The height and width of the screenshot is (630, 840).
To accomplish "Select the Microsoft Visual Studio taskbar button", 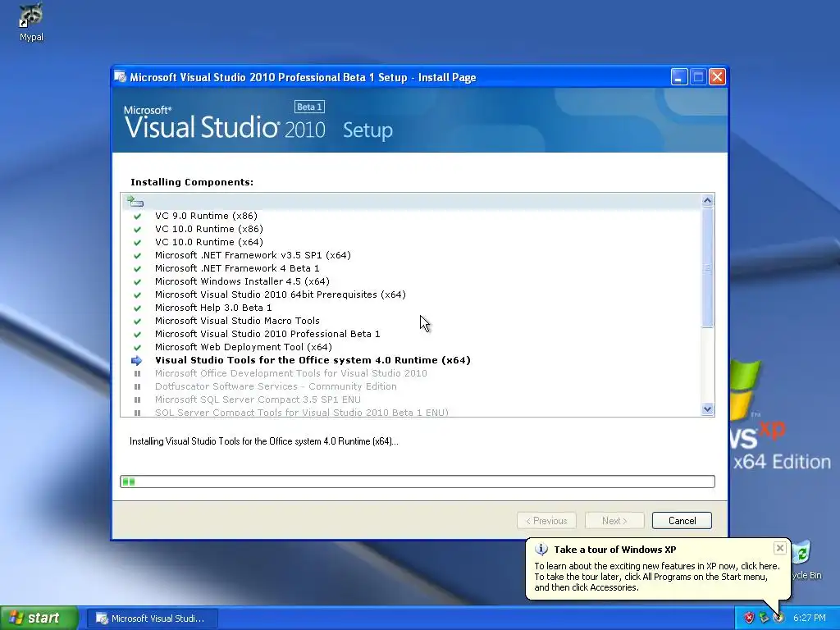I will coord(152,619).
